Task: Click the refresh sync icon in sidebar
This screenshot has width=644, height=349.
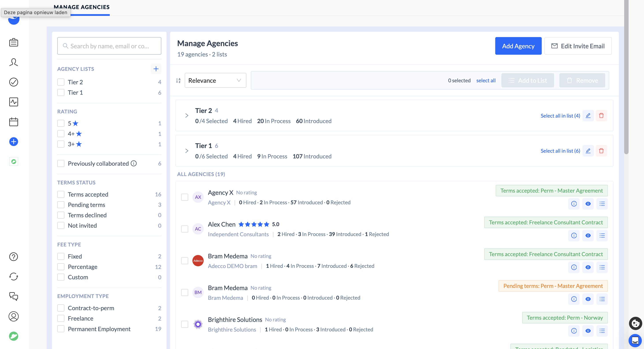Action: 13,276
